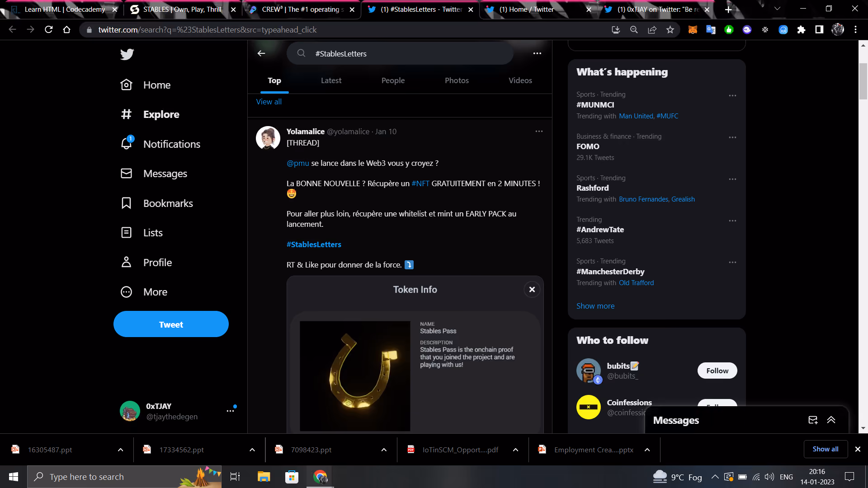Click the #StablesLetters search field

point(400,53)
